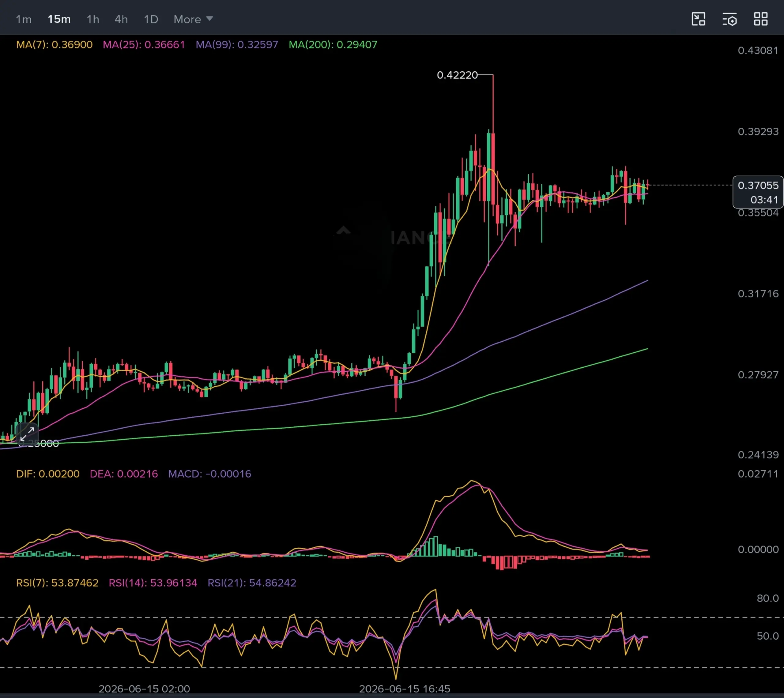Click the 80.0 RSI axis label
This screenshot has width=784, height=698.
pos(767,598)
